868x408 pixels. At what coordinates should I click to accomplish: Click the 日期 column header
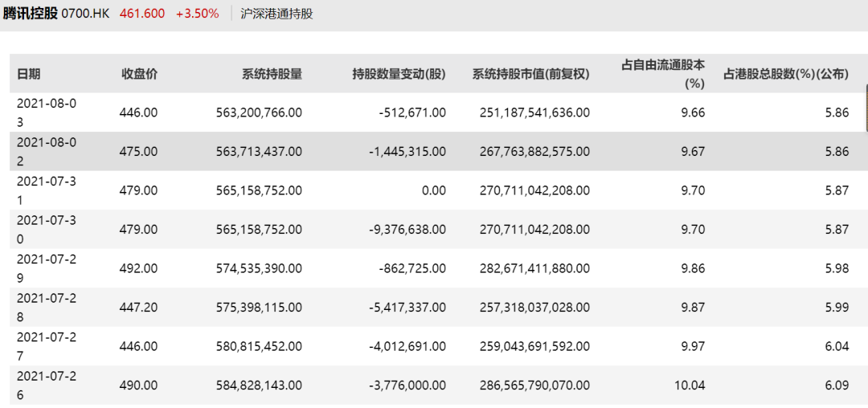point(28,74)
